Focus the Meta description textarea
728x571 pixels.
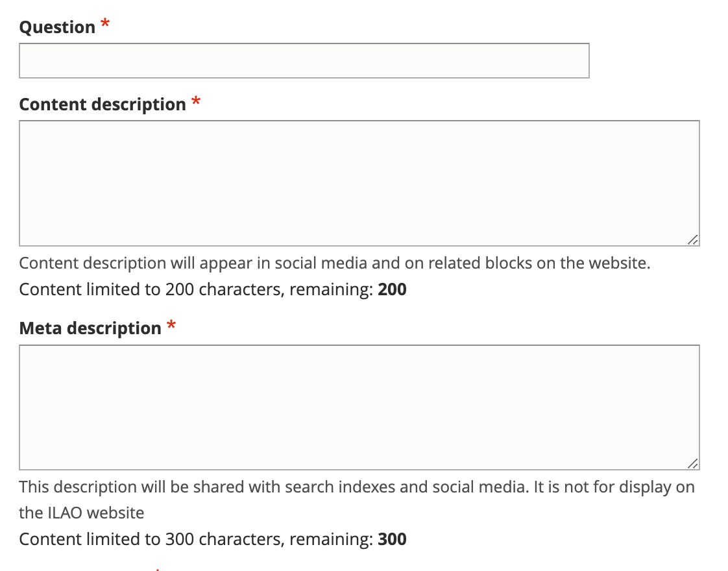pyautogui.click(x=359, y=407)
